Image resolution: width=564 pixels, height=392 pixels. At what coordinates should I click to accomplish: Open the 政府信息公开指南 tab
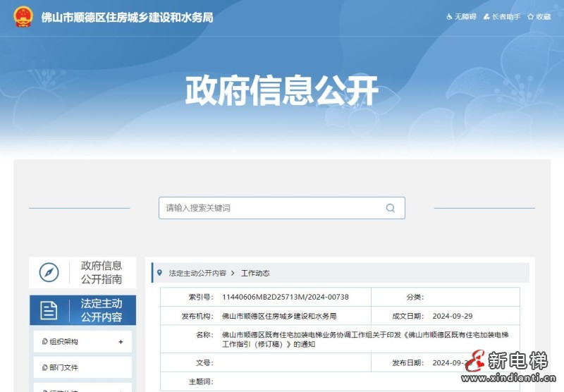[x=101, y=272]
